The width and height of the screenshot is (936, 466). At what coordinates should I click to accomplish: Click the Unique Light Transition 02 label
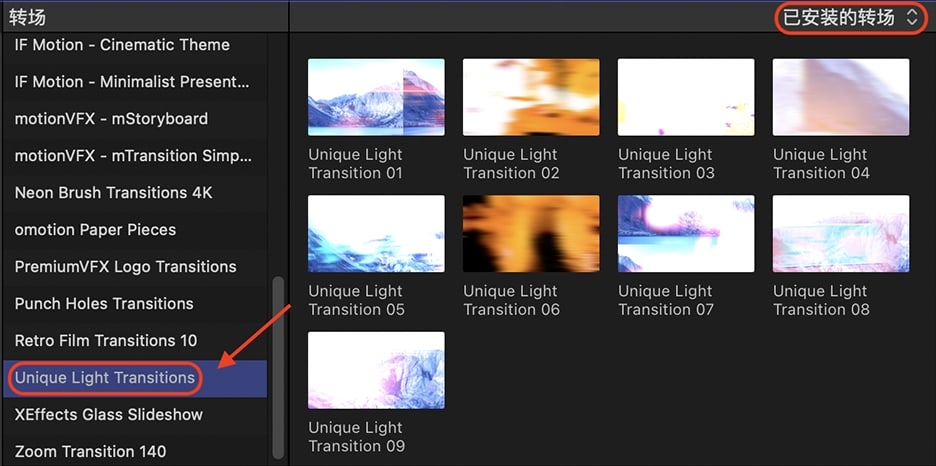[x=511, y=163]
